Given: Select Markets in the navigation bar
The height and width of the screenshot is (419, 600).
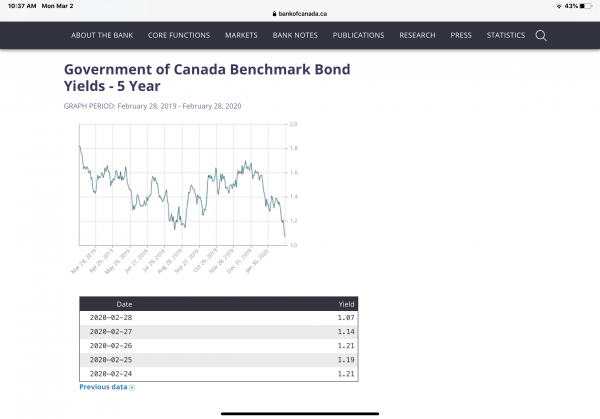Looking at the screenshot, I should coord(241,35).
